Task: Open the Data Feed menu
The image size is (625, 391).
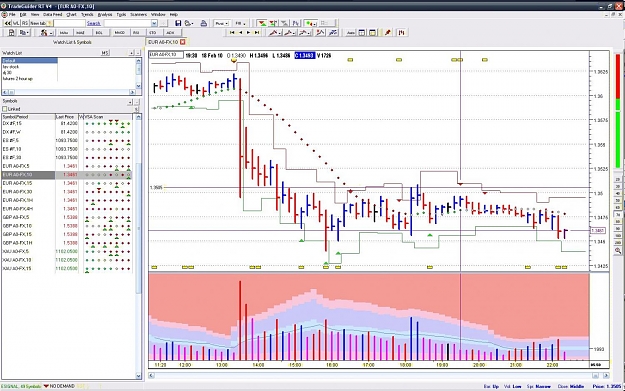Action: pos(53,14)
